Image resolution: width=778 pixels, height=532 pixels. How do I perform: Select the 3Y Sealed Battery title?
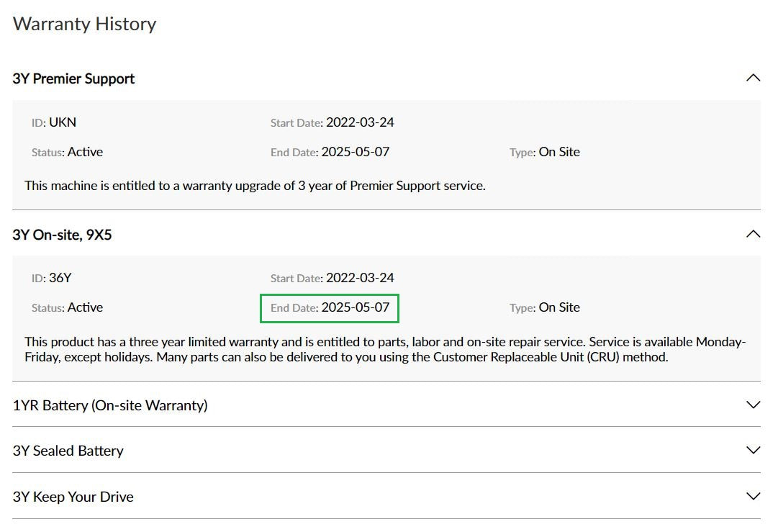coord(68,451)
